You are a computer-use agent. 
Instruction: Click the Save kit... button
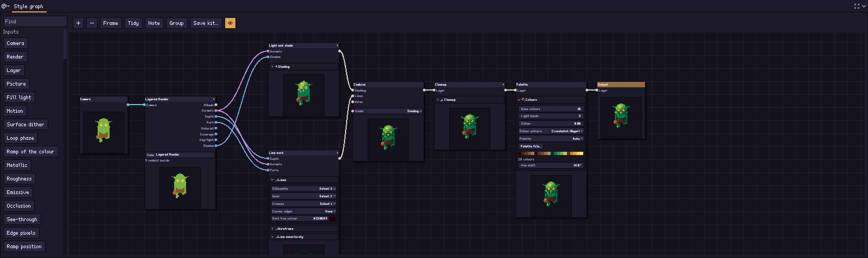pos(206,23)
